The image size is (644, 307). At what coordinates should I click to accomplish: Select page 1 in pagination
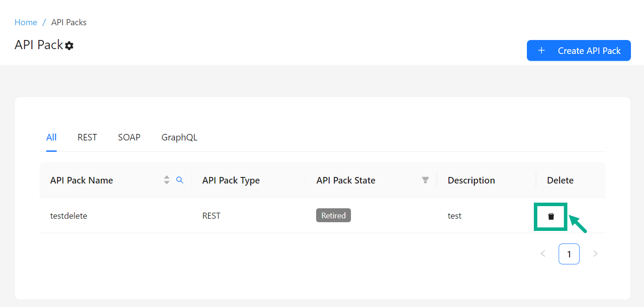pyautogui.click(x=569, y=254)
